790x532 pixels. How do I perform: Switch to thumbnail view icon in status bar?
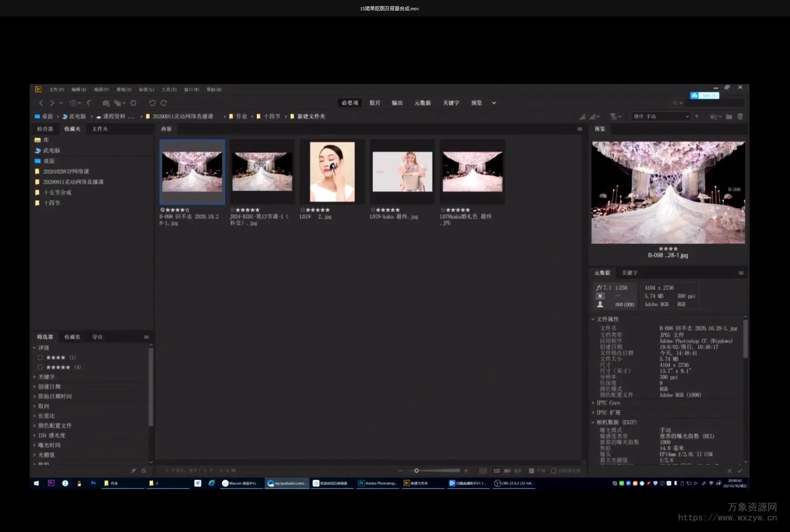point(496,471)
